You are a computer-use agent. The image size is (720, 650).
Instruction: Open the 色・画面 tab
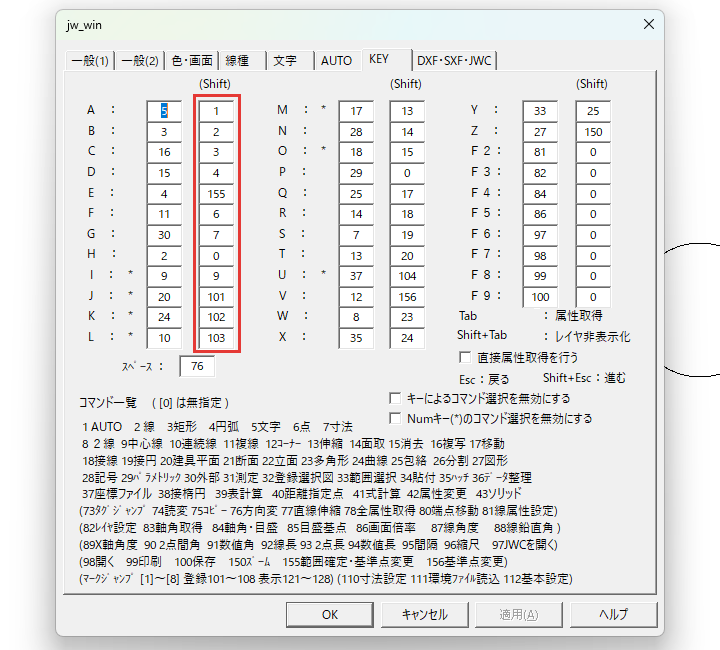point(192,61)
